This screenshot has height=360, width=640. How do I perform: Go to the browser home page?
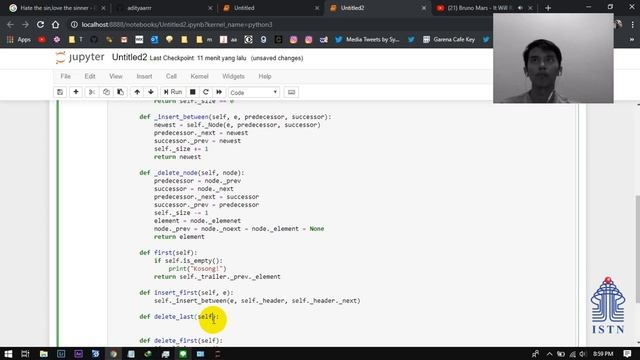(56, 24)
